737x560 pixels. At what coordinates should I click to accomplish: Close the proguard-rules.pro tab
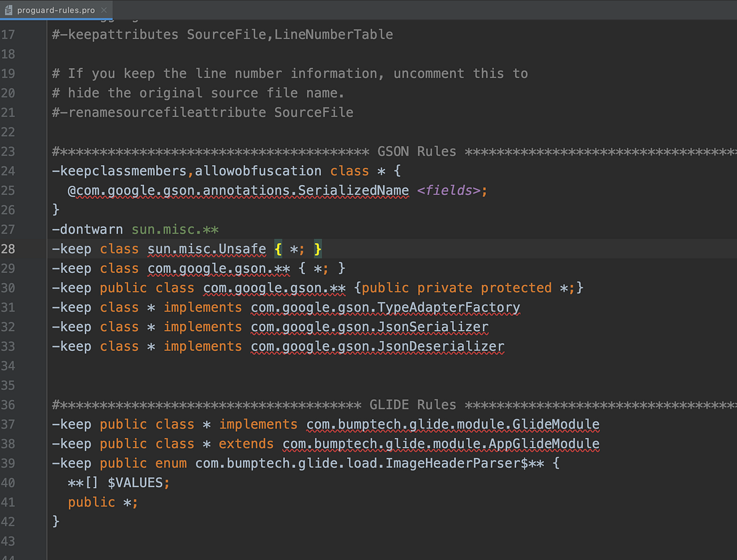pyautogui.click(x=103, y=10)
